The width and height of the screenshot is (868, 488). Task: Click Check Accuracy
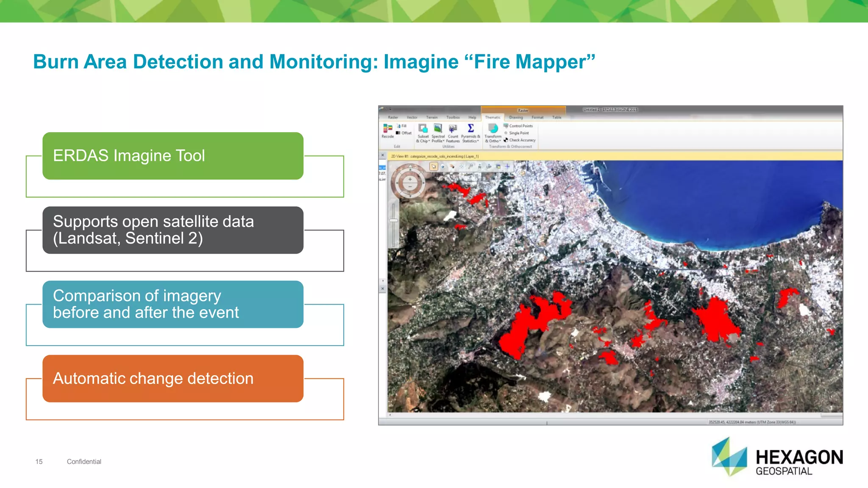520,140
